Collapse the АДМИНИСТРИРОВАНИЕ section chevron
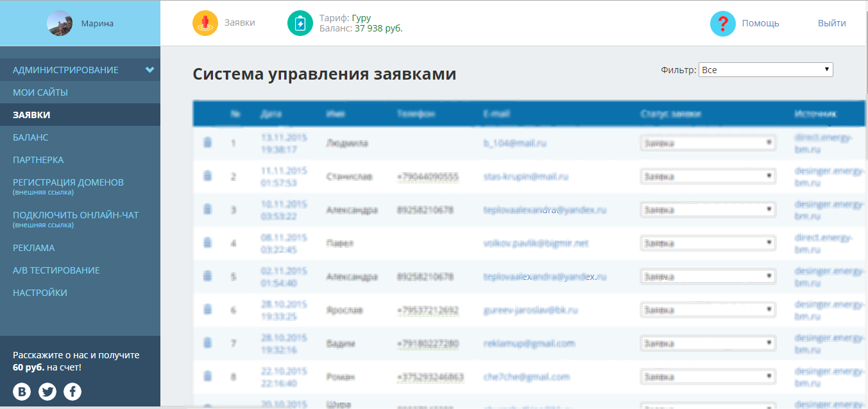The width and height of the screenshot is (868, 409). (149, 70)
